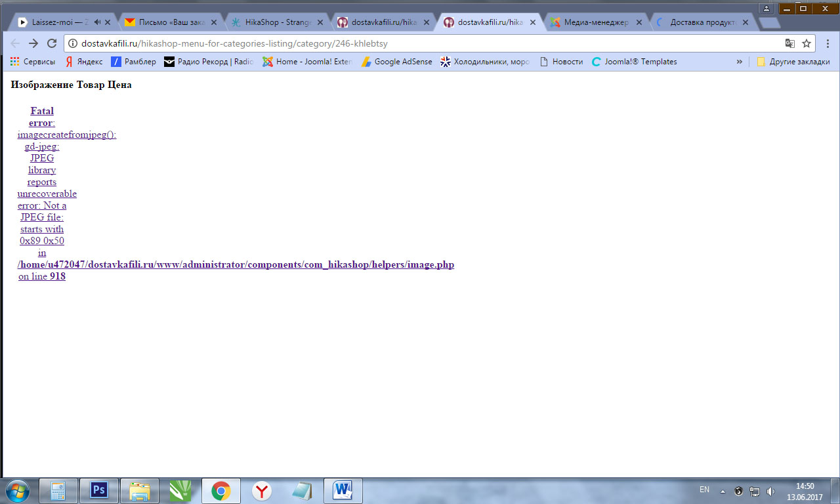
Task: Open the green pen app on taskbar
Action: [180, 491]
